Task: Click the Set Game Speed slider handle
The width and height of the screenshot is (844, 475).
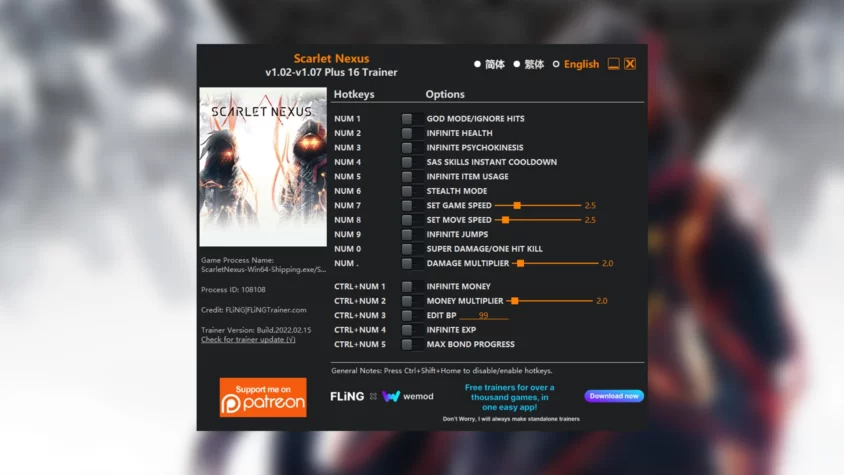Action: point(517,205)
